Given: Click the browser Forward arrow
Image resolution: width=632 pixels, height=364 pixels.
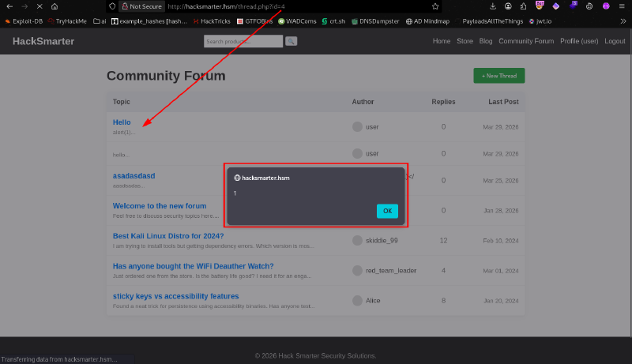Looking at the screenshot, I should tap(24, 6).
